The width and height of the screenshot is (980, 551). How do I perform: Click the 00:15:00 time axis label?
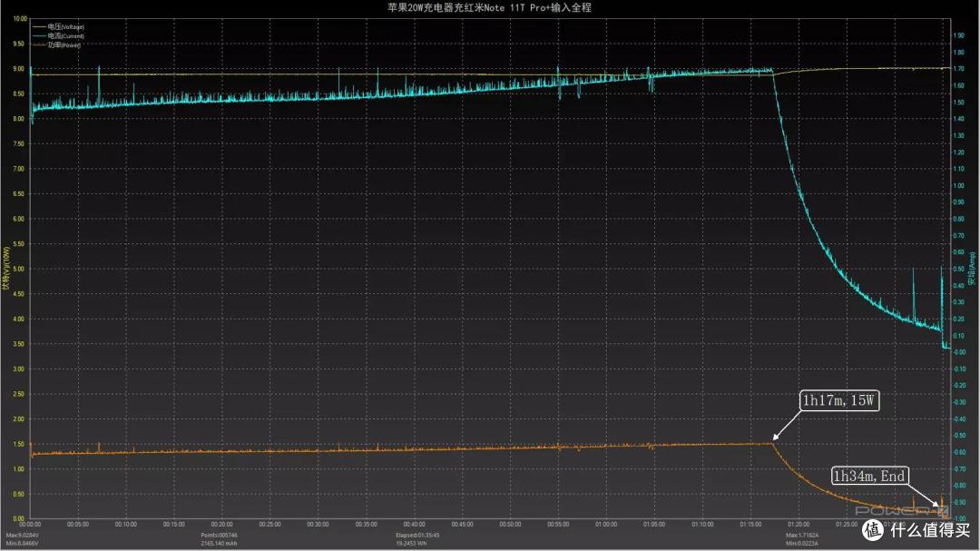pos(173,524)
